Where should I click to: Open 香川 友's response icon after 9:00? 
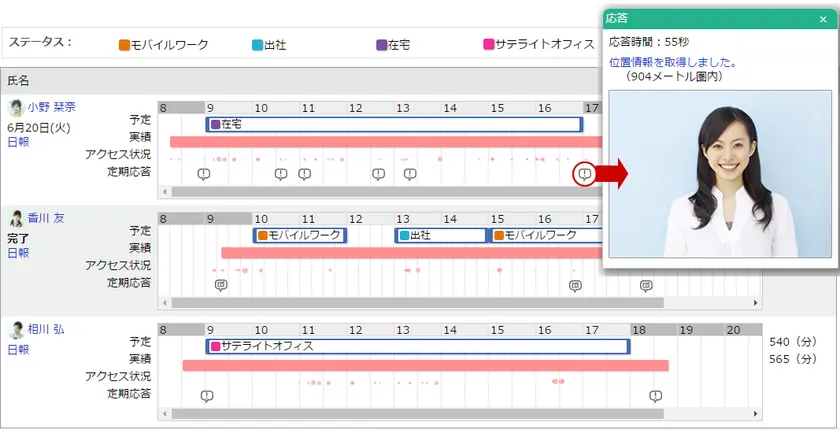point(221,285)
